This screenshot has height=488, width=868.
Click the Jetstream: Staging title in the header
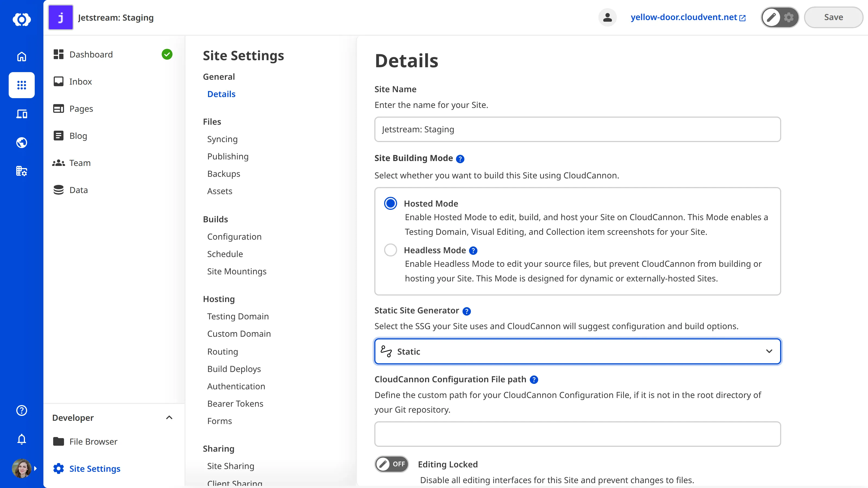(x=116, y=18)
